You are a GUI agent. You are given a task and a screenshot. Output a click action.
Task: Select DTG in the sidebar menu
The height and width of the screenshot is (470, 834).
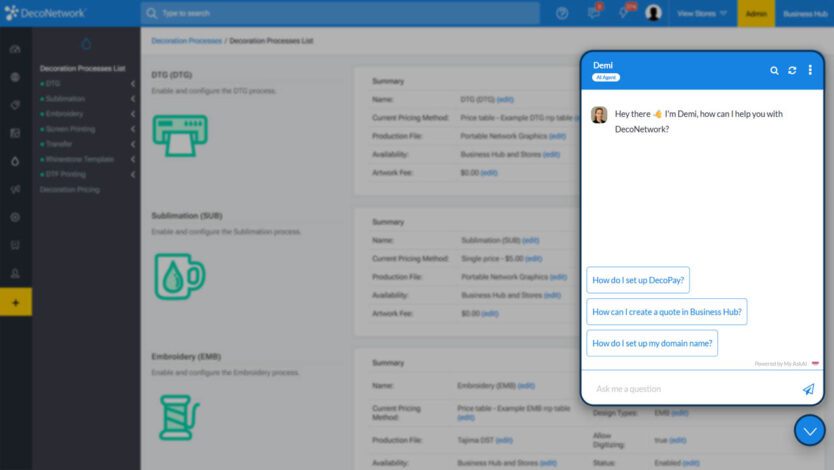coord(53,83)
